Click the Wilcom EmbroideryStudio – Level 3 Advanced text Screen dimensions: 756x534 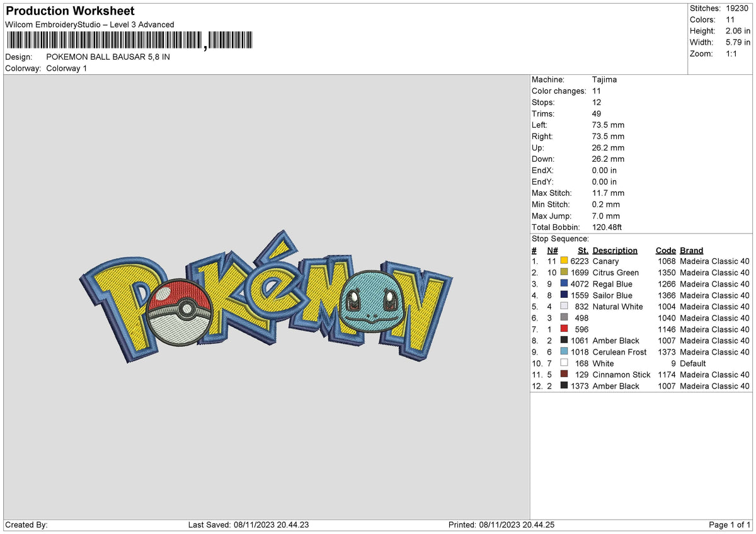[89, 25]
